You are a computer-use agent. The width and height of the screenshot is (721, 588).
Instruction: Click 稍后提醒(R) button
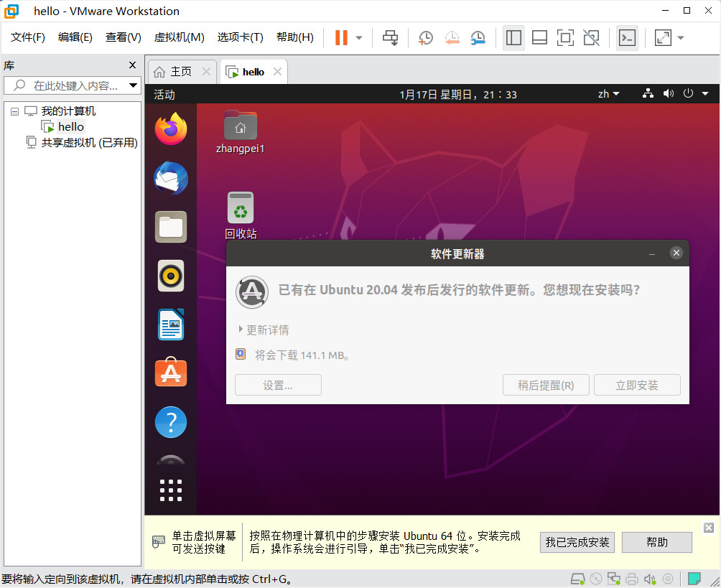tap(546, 385)
